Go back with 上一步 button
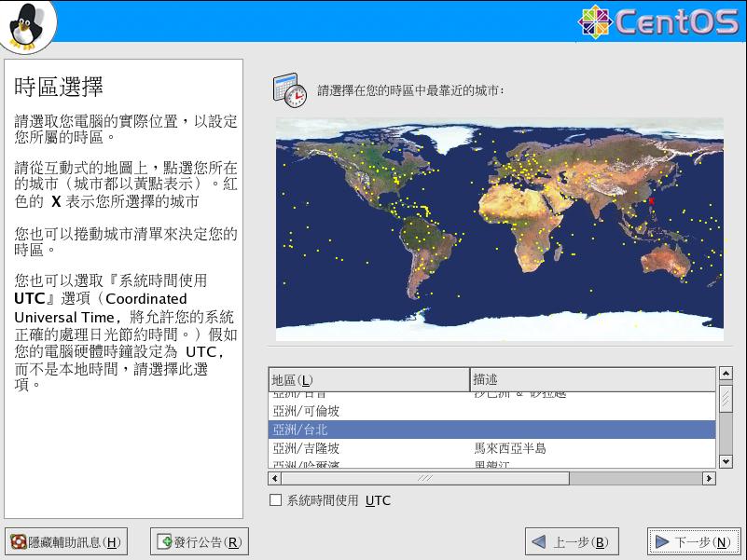The width and height of the screenshot is (747, 560). pyautogui.click(x=572, y=542)
